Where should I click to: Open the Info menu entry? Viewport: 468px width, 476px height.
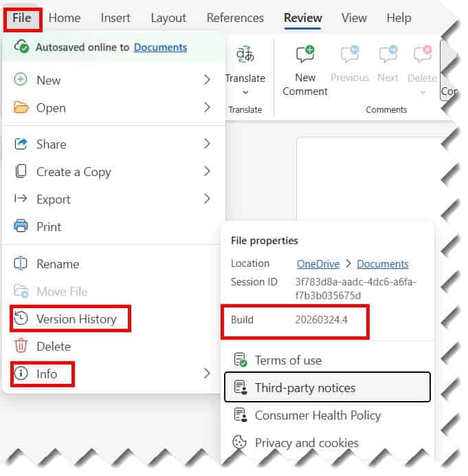113,374
